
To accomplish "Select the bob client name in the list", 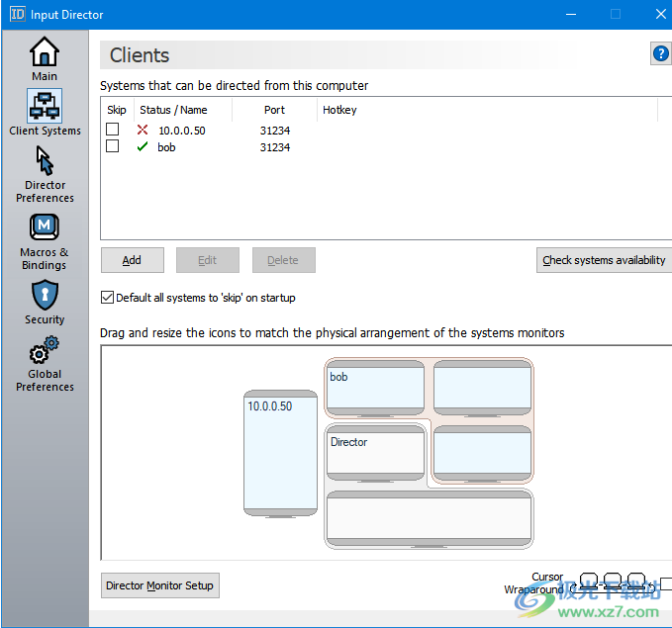I will 166,147.
